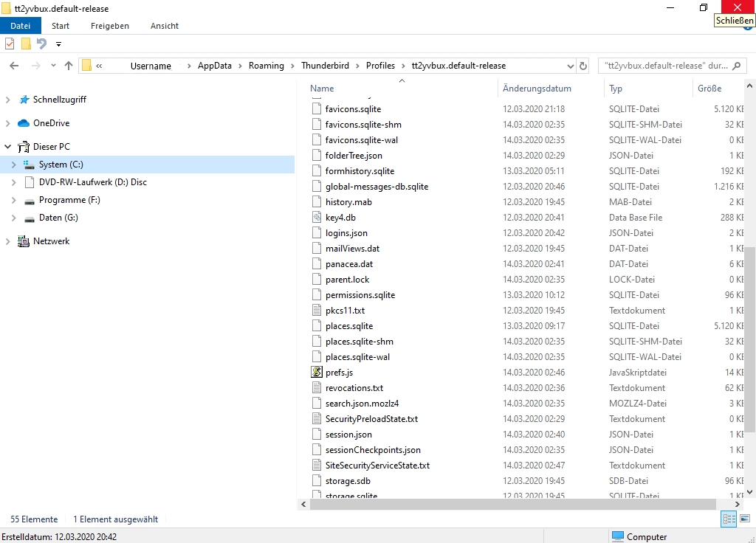The image size is (756, 543).
Task: Select the key4.db database file icon
Action: click(x=317, y=218)
